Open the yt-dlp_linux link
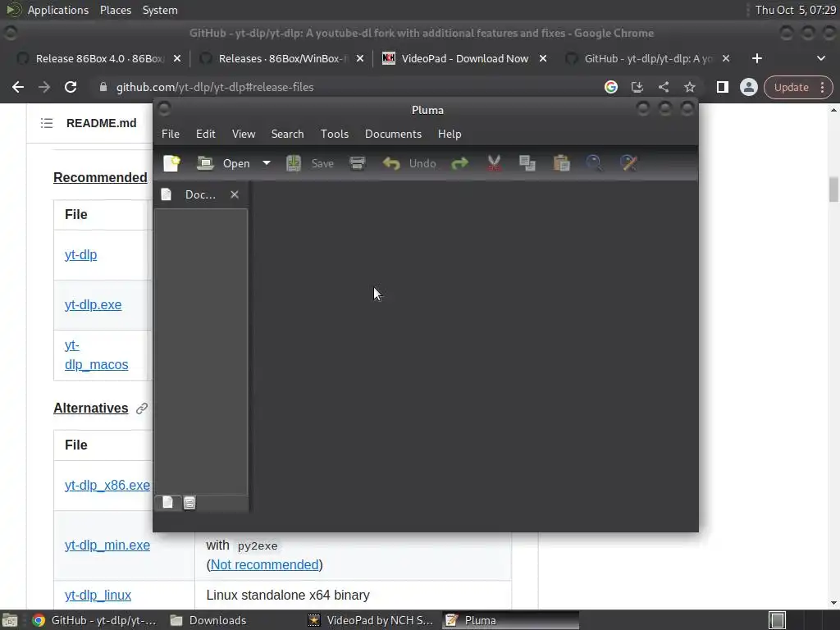The image size is (840, 630). (98, 596)
